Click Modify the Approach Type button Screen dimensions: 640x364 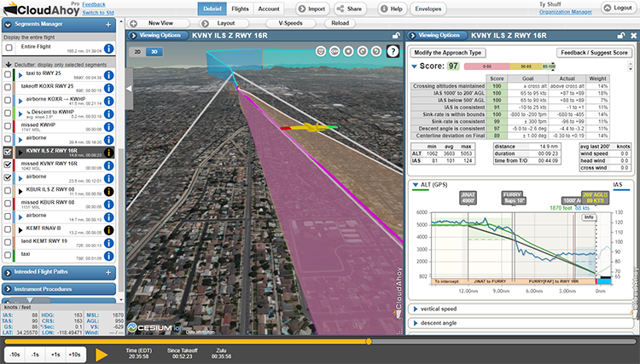447,53
